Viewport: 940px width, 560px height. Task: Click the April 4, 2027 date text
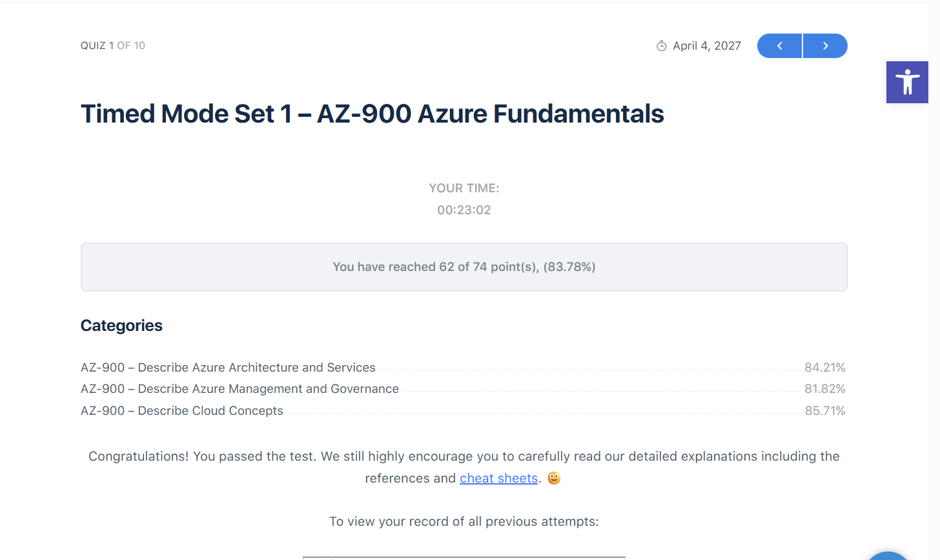707,45
